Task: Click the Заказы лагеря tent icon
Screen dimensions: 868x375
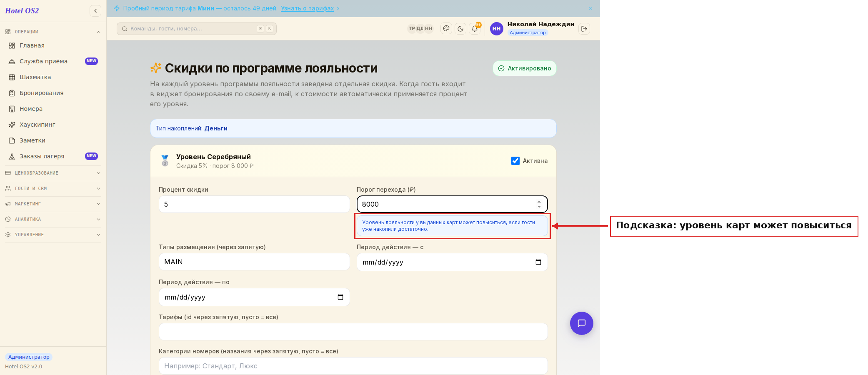Action: pyautogui.click(x=12, y=156)
